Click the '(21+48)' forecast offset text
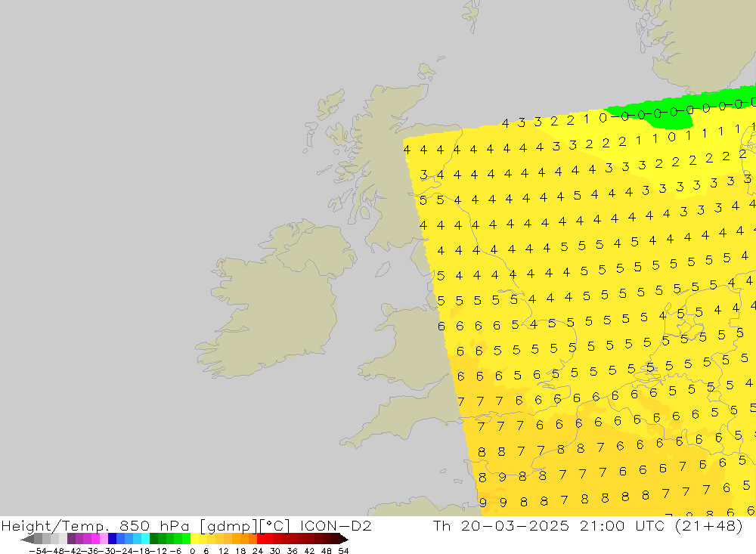Viewport: 756px width, 554px height. coord(709,526)
